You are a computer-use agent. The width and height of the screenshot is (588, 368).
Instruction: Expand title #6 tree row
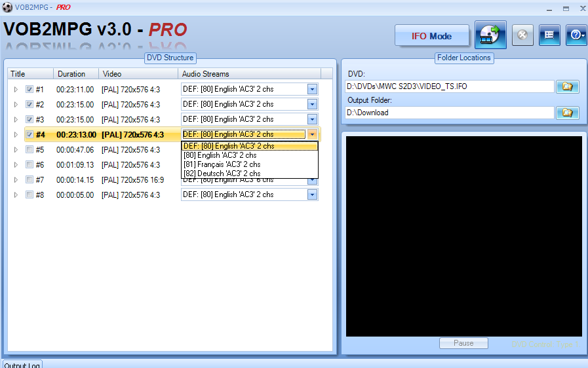[16, 165]
